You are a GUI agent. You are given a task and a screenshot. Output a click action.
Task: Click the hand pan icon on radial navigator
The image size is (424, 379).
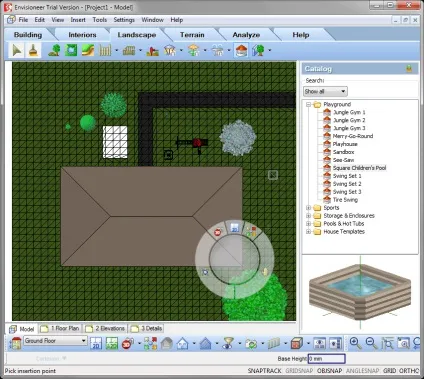click(265, 272)
